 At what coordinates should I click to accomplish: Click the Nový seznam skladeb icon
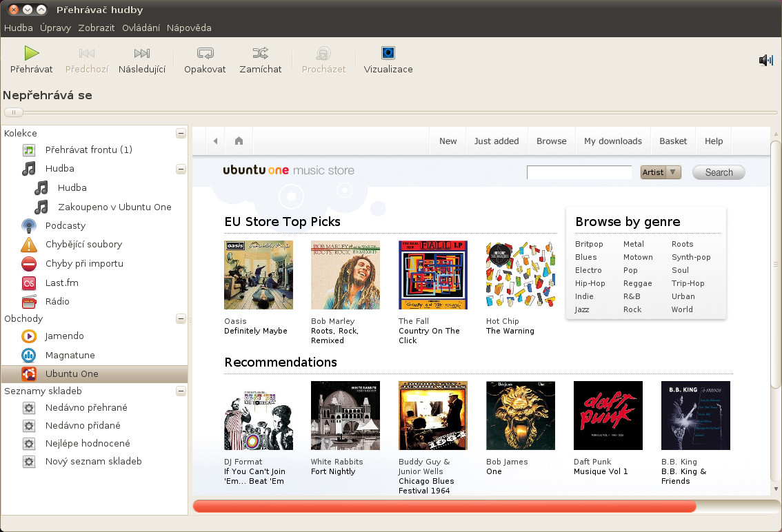pos(29,462)
